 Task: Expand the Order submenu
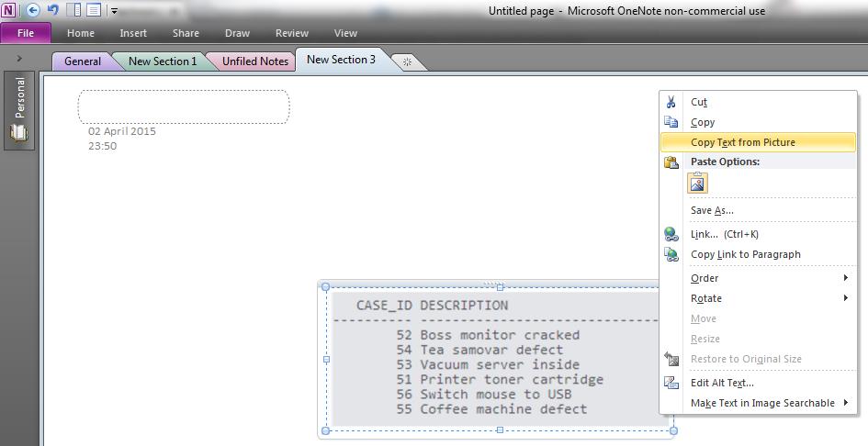tap(769, 278)
